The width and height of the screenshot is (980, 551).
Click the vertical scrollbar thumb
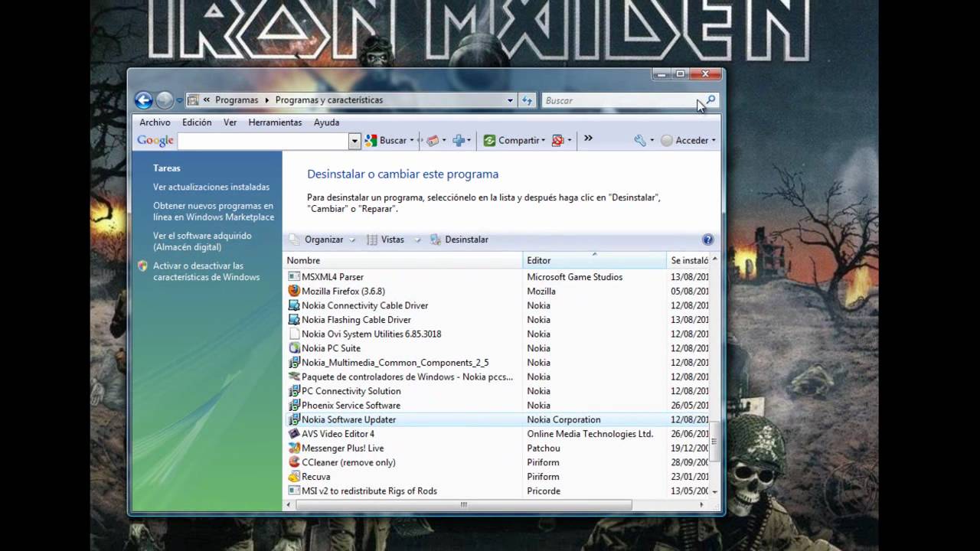715,442
